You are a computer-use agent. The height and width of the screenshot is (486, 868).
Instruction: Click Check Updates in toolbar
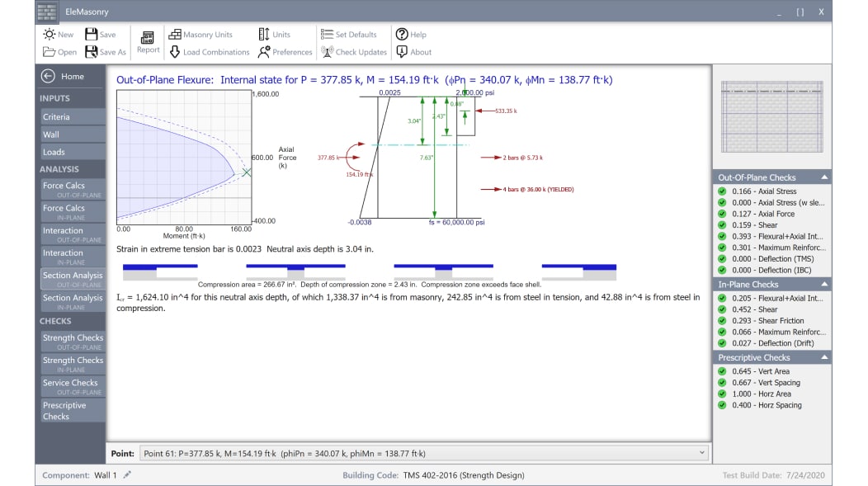328,52
